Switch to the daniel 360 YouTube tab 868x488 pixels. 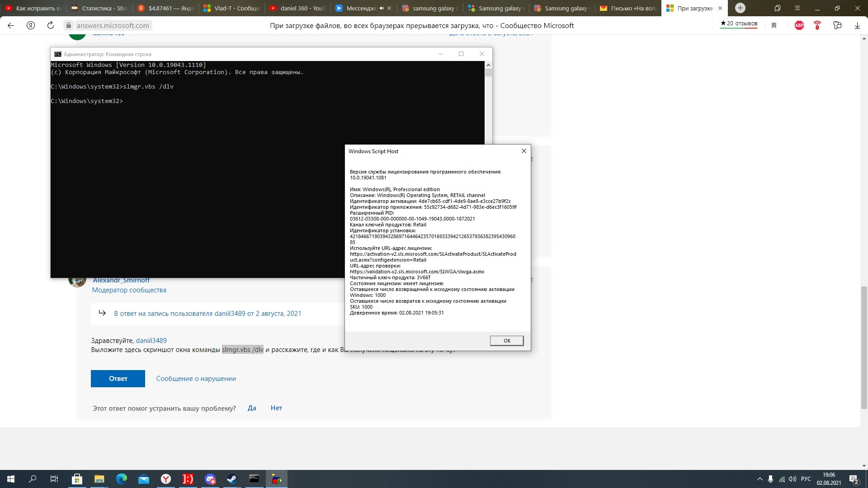297,8
